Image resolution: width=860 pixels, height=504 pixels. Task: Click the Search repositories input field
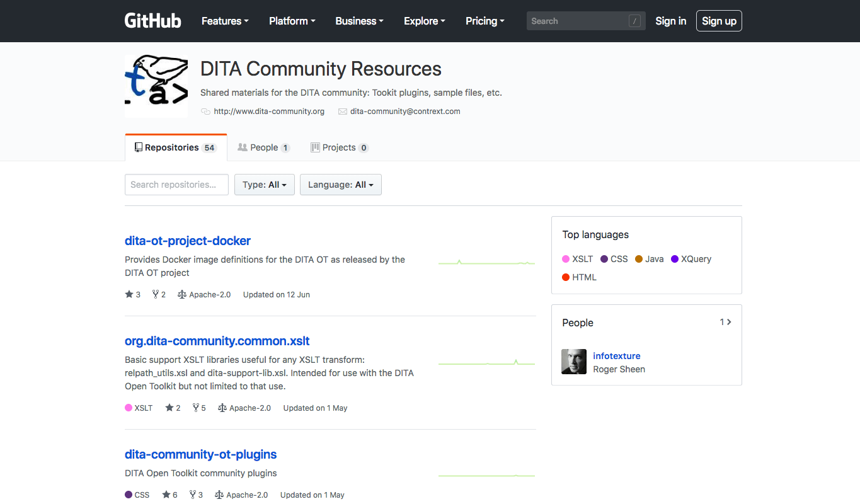[176, 185]
